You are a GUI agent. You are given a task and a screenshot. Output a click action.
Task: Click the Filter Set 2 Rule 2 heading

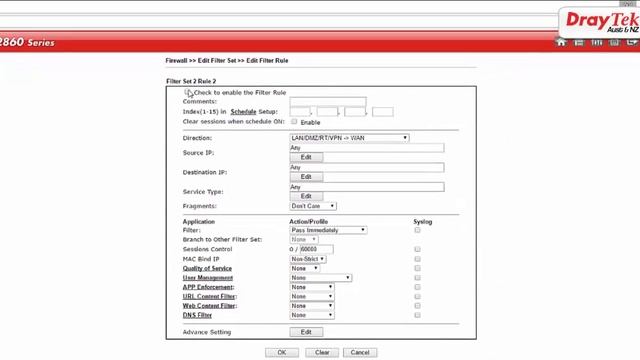[191, 81]
